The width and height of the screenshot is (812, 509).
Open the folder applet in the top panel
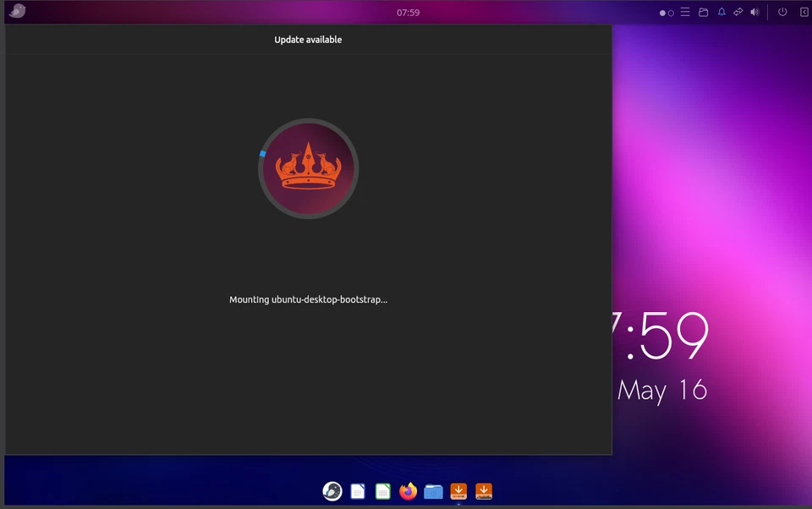tap(703, 12)
